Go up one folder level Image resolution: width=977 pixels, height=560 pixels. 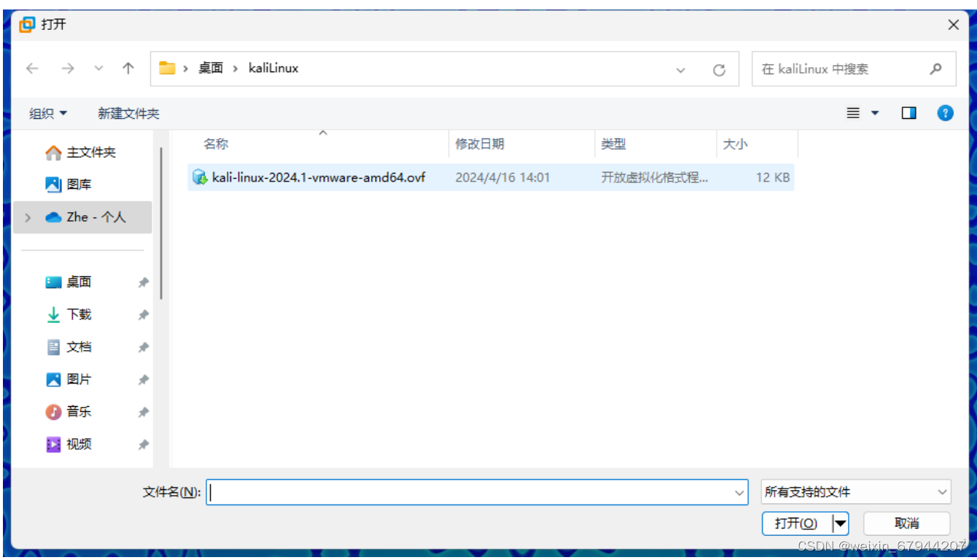pyautogui.click(x=128, y=69)
